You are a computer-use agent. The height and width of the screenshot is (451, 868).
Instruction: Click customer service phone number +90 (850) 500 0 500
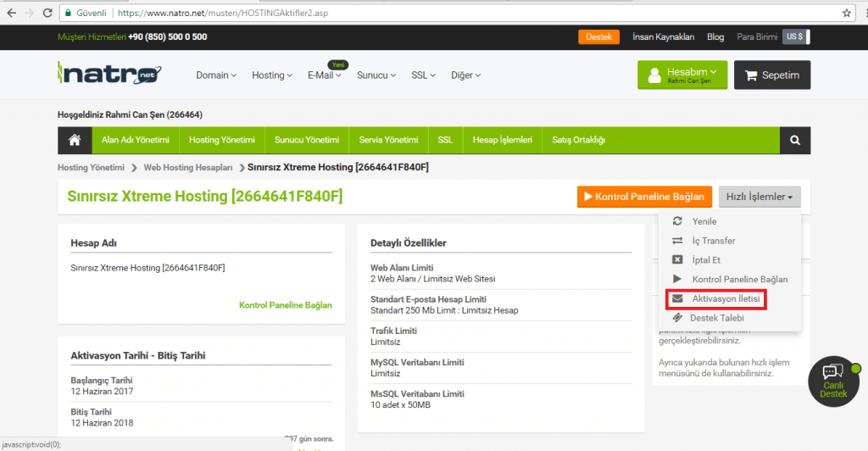(168, 36)
